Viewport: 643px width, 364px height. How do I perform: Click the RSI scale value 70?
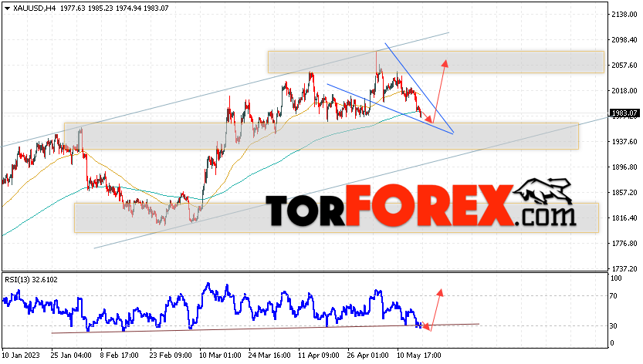614,295
